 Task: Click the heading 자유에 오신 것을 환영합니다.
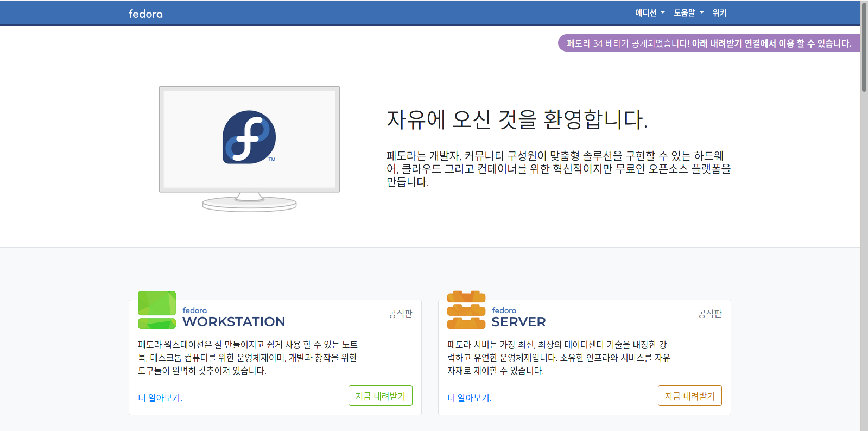tap(517, 119)
